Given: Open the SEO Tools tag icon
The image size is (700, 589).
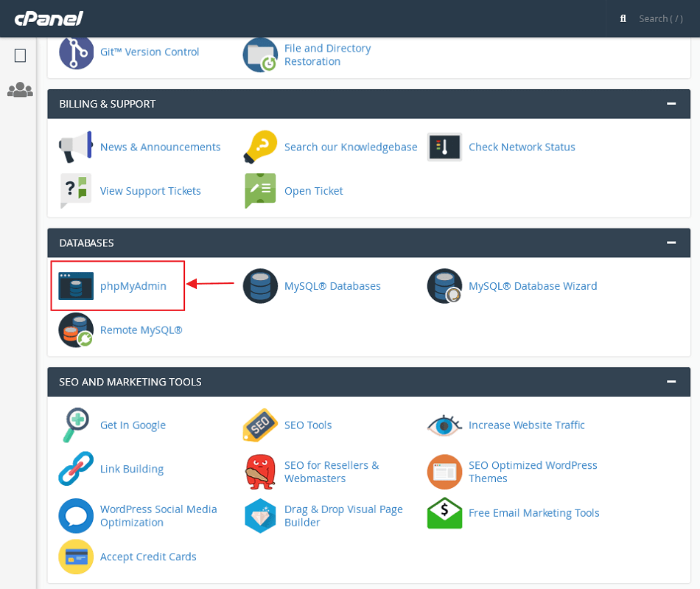Looking at the screenshot, I should [x=260, y=425].
